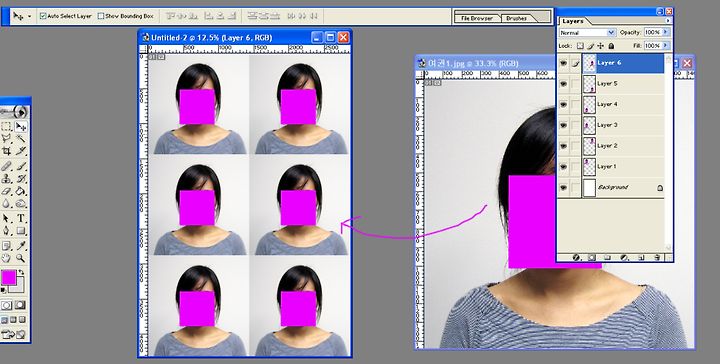Reset to default foreground and background colors
Viewport: 720px width, 364px height.
pos(4,290)
